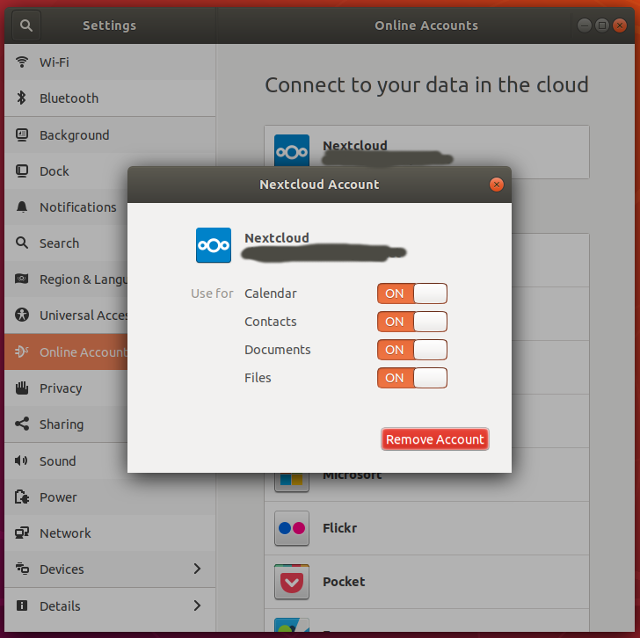640x638 pixels.
Task: Open the Background settings panel
Action: pyautogui.click(x=74, y=135)
